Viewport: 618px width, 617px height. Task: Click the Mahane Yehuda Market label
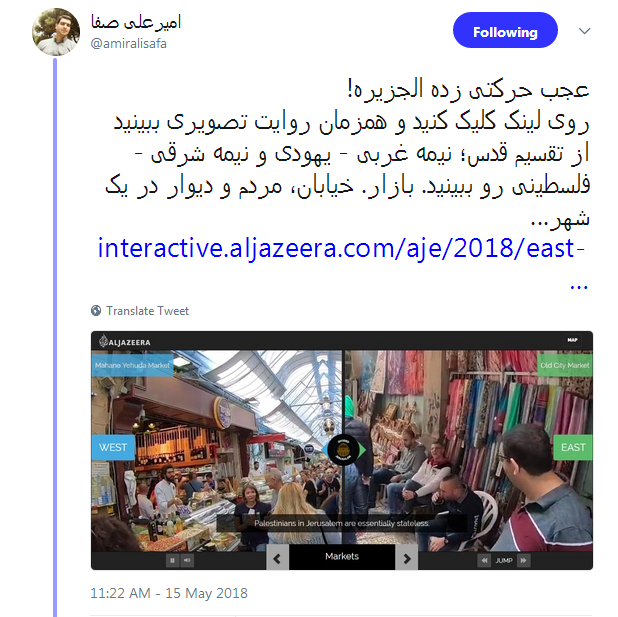(x=132, y=365)
